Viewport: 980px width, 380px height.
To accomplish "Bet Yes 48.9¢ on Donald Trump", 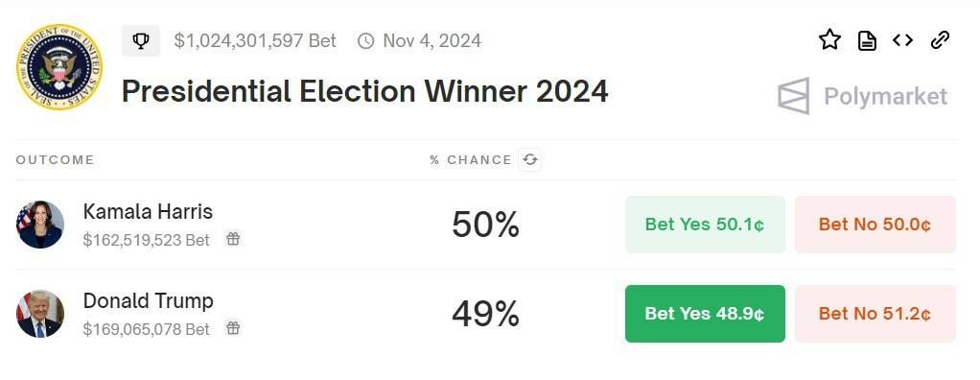I will click(x=705, y=314).
